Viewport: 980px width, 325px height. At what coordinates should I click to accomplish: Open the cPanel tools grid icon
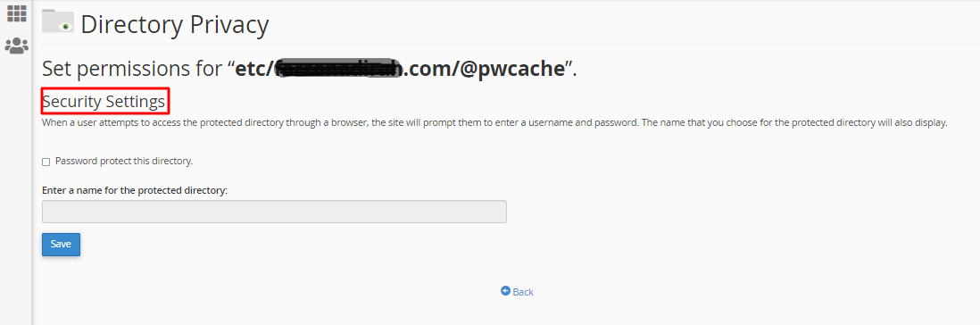point(16,13)
